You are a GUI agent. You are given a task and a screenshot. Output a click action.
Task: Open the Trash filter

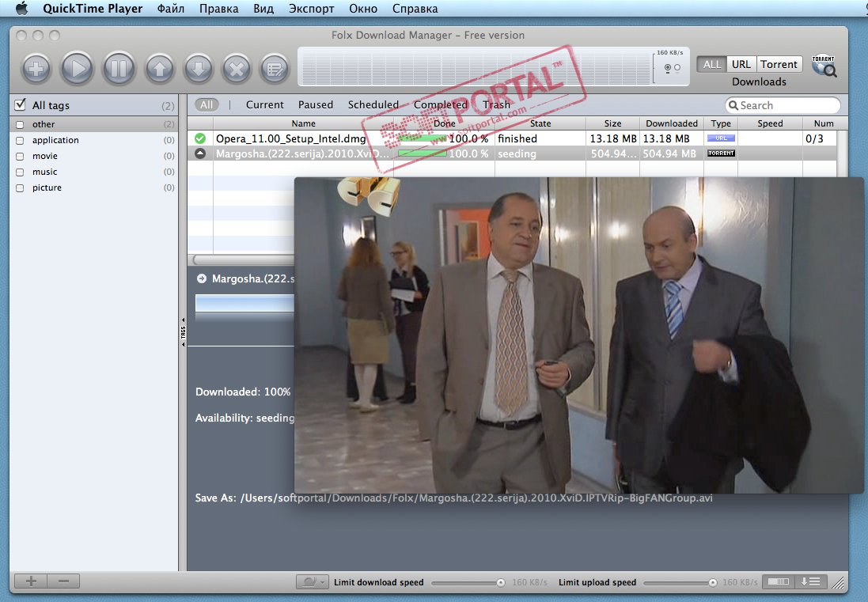click(497, 104)
